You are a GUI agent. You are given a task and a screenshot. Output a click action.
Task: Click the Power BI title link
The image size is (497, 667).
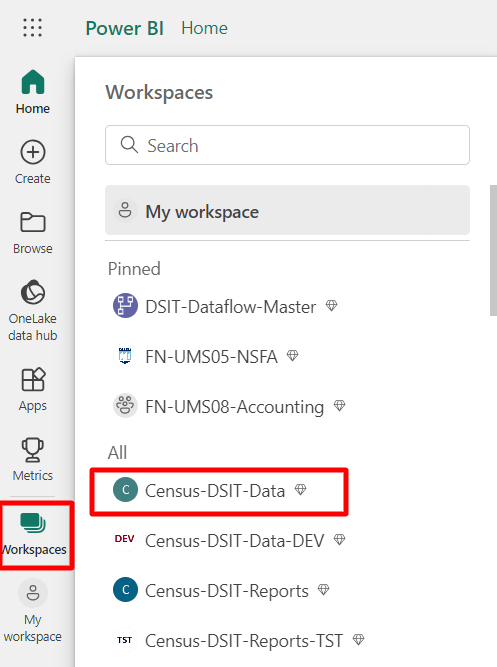[124, 28]
